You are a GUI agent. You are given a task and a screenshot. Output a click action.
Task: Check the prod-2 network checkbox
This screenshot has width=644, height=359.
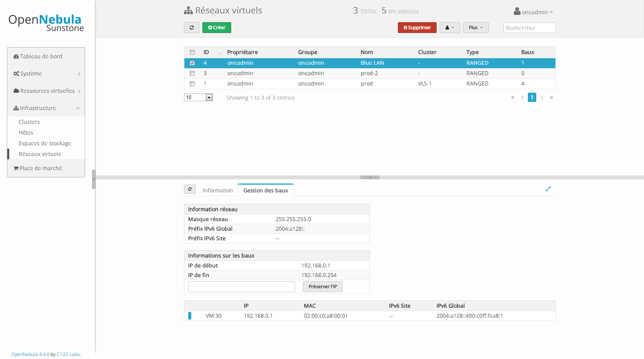(192, 73)
